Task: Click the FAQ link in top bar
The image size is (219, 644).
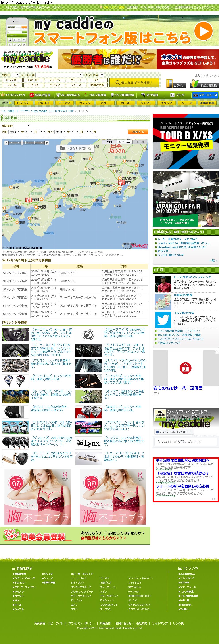Action: (143, 7)
